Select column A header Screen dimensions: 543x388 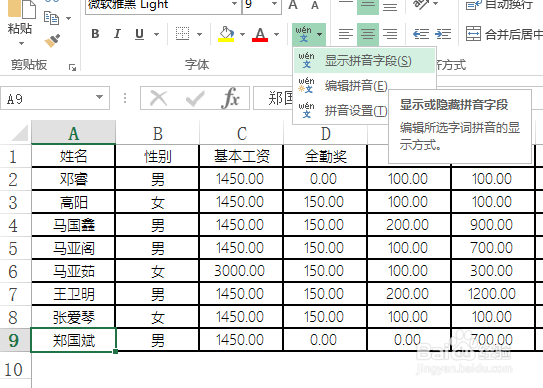(73, 133)
